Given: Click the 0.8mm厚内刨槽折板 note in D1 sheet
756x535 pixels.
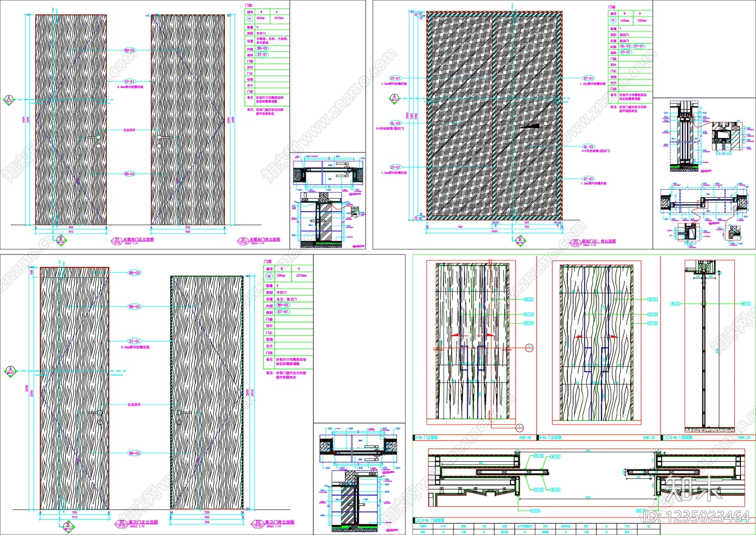Looking at the screenshot, I should tap(131, 87).
